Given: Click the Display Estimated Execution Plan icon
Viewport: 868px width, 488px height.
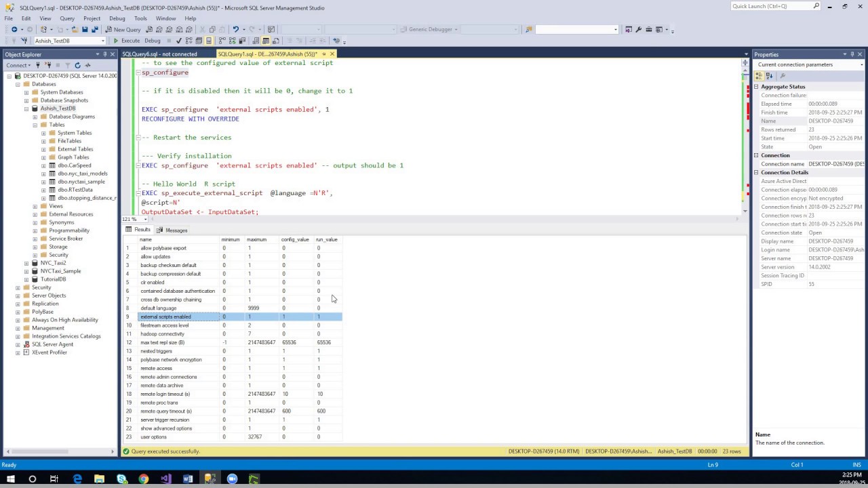Looking at the screenshot, I should [x=189, y=41].
